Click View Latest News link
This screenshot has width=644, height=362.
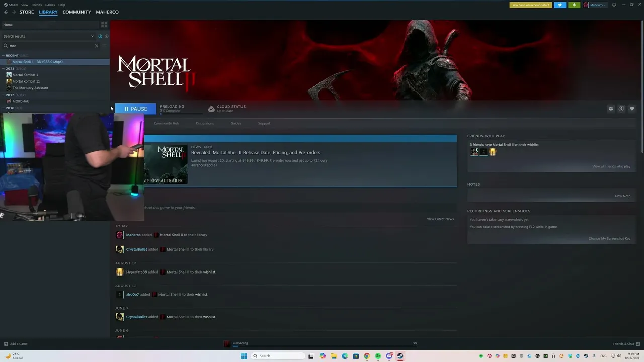[x=440, y=219]
